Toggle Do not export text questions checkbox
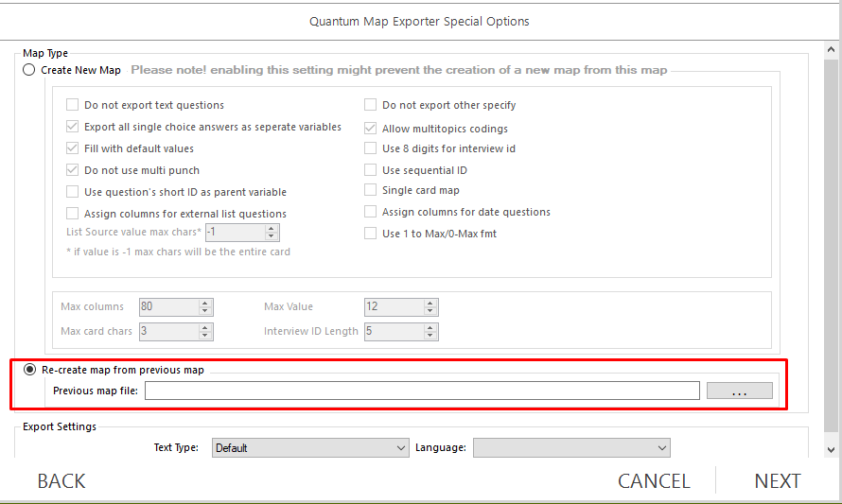The image size is (842, 504). (73, 105)
